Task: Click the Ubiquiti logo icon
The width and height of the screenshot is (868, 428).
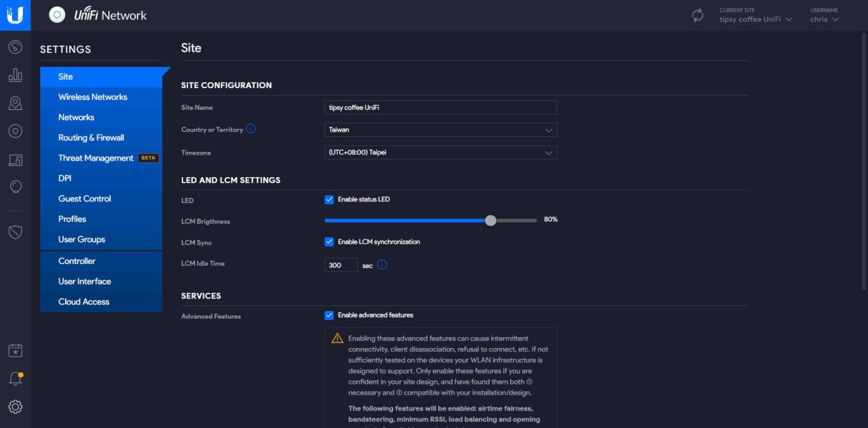Action: pos(15,15)
